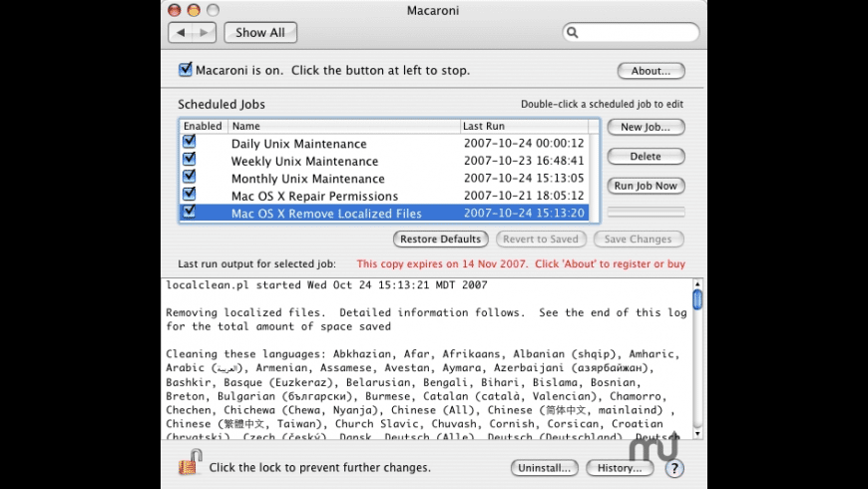Click the blue log scrollbar thumb

[697, 299]
